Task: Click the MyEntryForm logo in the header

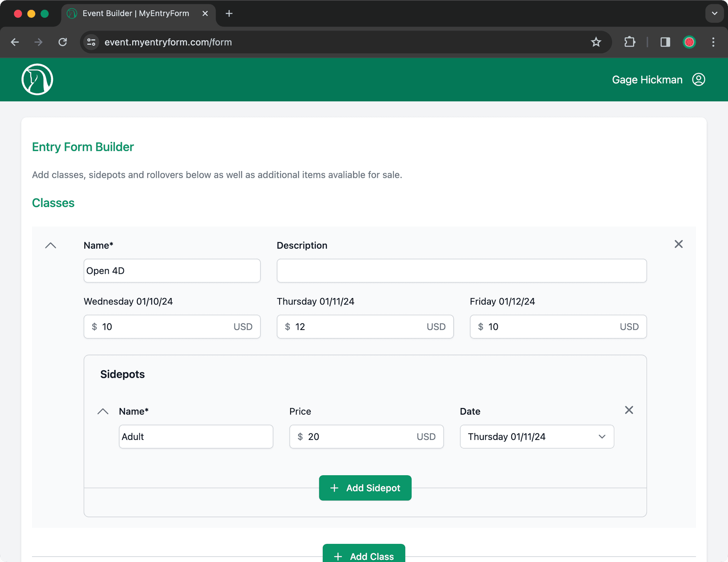Action: (x=37, y=79)
